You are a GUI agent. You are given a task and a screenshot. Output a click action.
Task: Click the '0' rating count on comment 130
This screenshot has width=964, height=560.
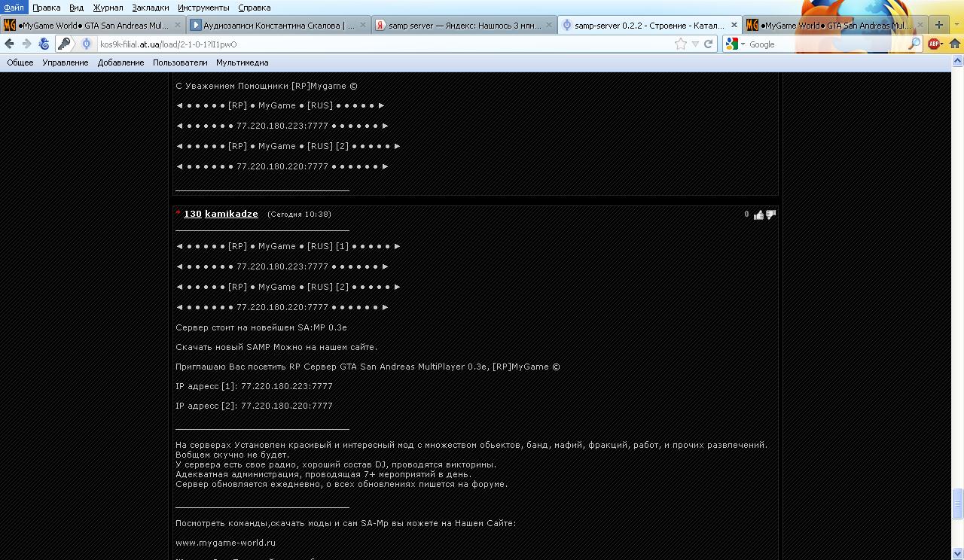[x=746, y=215]
